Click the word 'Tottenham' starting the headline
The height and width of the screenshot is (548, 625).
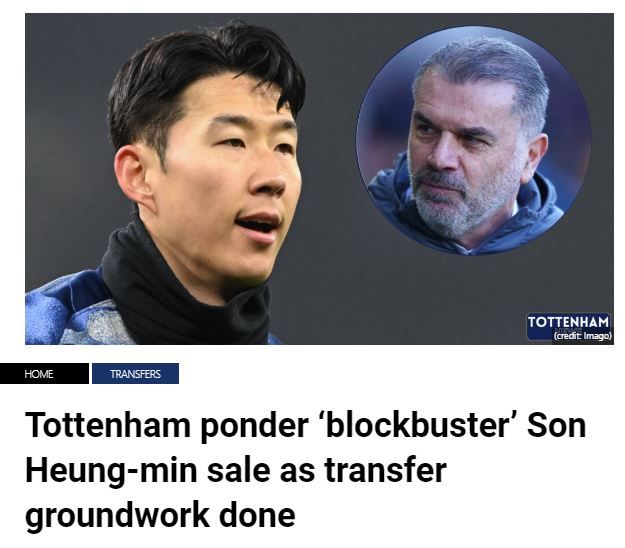tap(108, 426)
